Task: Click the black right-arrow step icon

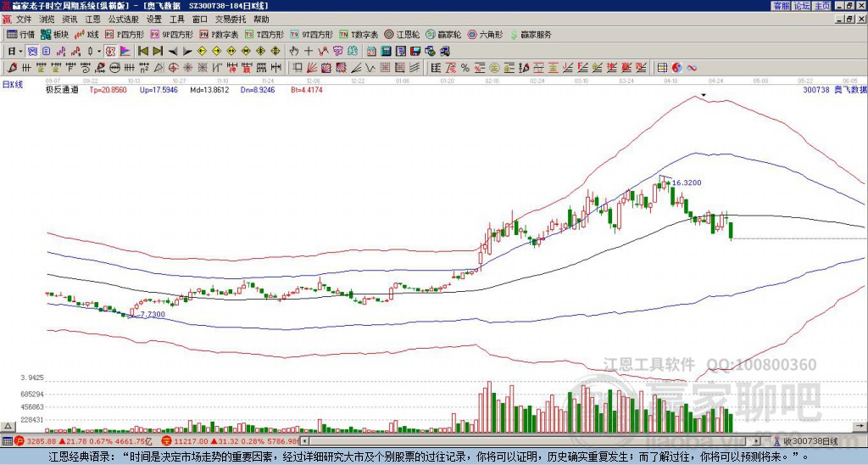Action: point(187,52)
